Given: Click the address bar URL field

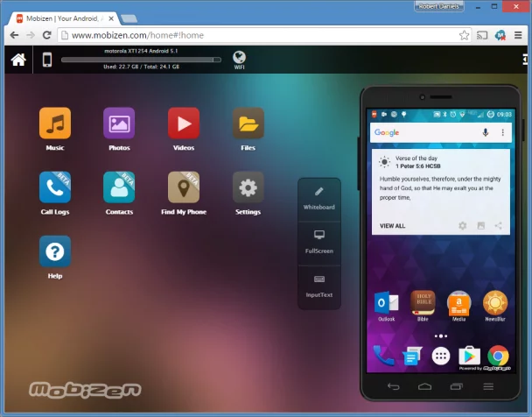Looking at the screenshot, I should 264,35.
